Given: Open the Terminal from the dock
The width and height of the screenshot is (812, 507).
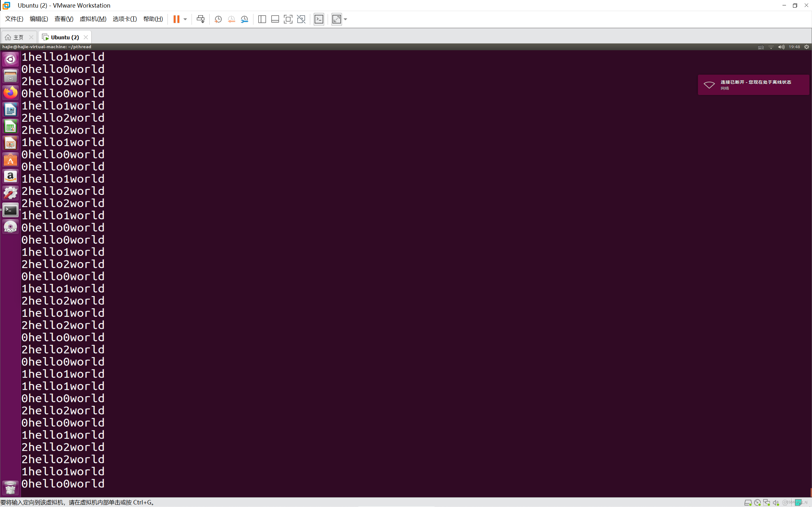Looking at the screenshot, I should click(x=10, y=209).
